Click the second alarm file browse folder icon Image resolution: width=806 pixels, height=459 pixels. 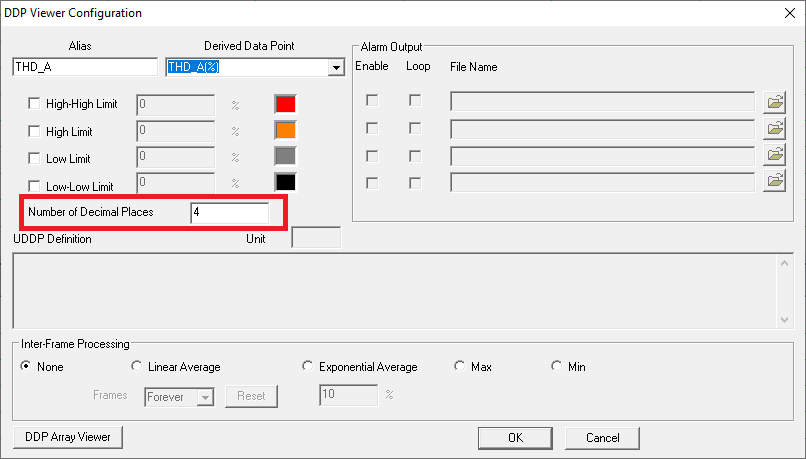[x=775, y=129]
